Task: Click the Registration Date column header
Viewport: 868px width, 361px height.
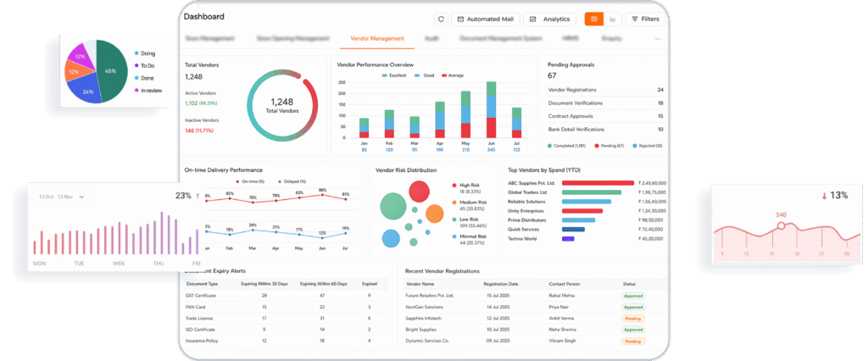Action: tap(501, 284)
